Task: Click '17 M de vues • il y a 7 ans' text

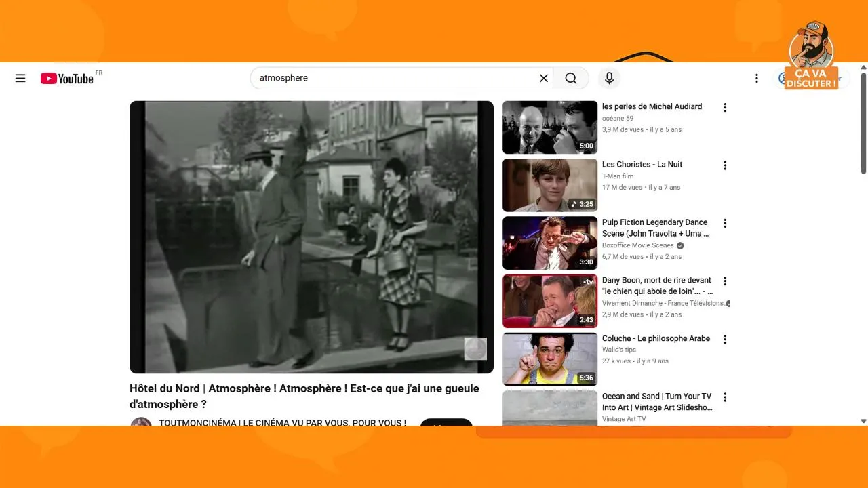Action: pyautogui.click(x=641, y=188)
